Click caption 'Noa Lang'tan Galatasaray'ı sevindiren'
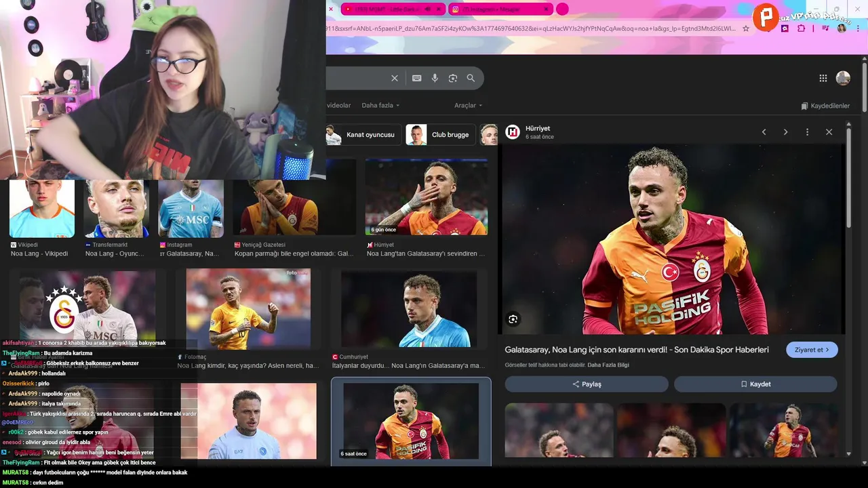Image resolution: width=868 pixels, height=488 pixels. [x=426, y=253]
